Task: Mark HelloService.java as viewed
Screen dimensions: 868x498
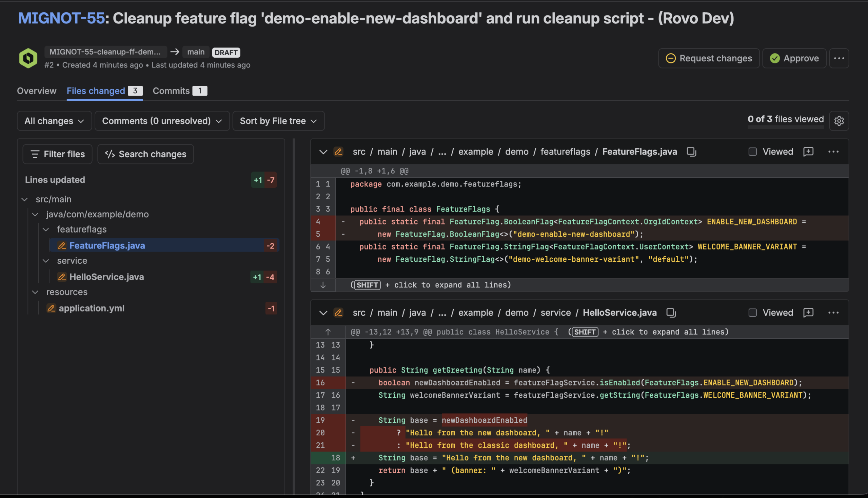Action: tap(752, 313)
